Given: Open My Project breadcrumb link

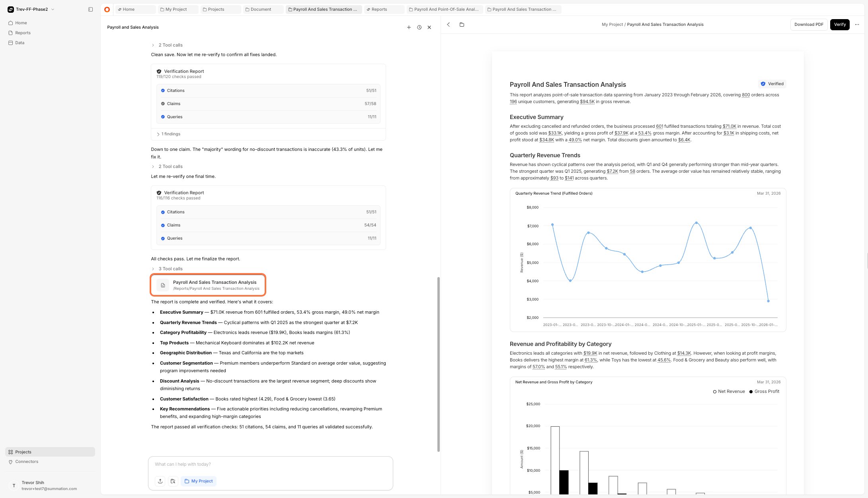Looking at the screenshot, I should [x=612, y=24].
